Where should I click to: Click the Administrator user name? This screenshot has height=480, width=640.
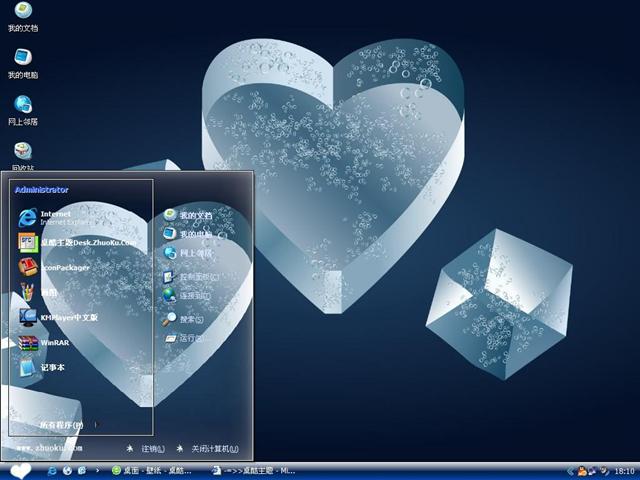(42, 190)
